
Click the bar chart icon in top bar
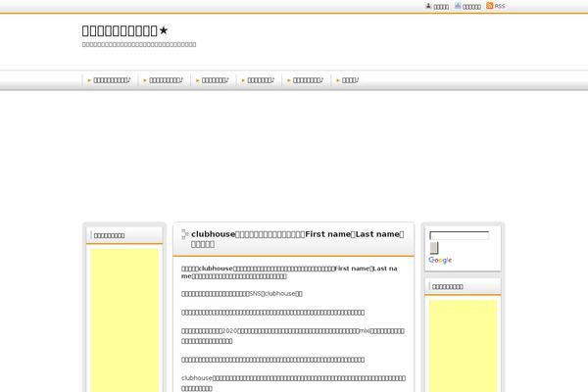click(458, 6)
